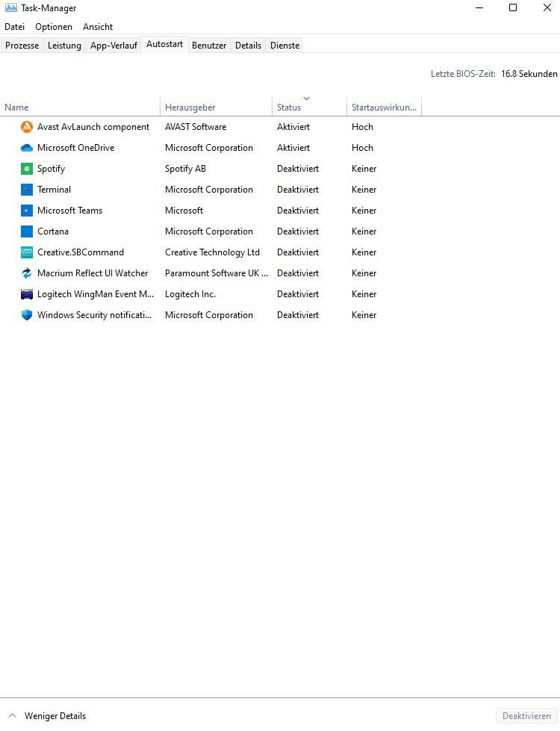Click Aktiviert status of OneDrive row
Image resolution: width=560 pixels, height=731 pixels.
293,148
